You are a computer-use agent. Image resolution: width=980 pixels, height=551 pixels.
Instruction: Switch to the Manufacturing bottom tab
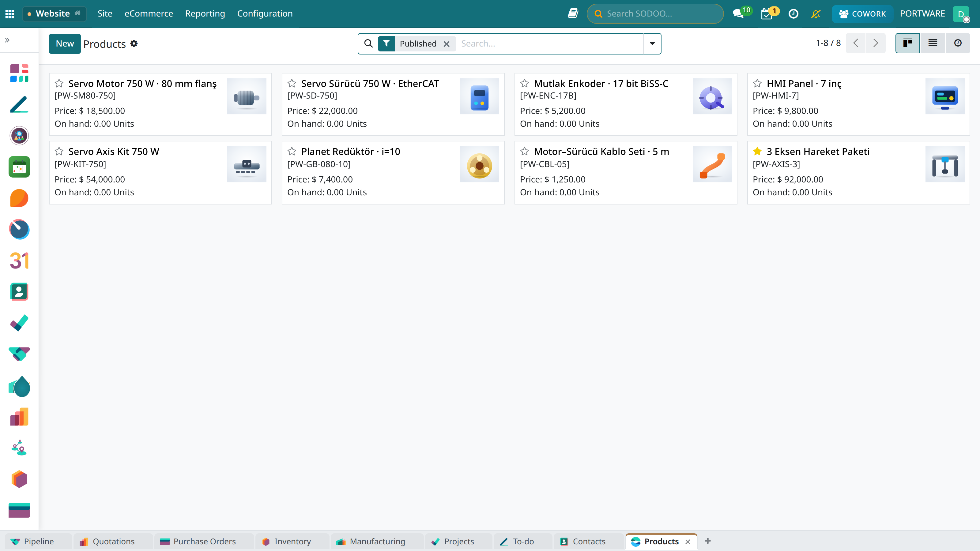pyautogui.click(x=377, y=542)
